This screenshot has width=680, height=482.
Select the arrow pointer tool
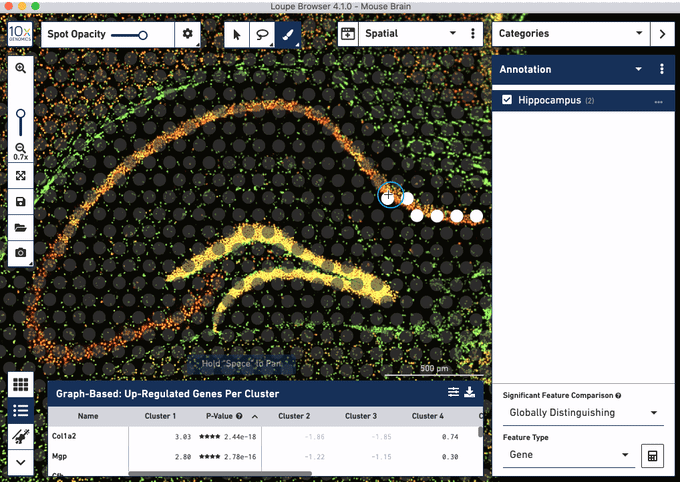pyautogui.click(x=237, y=34)
